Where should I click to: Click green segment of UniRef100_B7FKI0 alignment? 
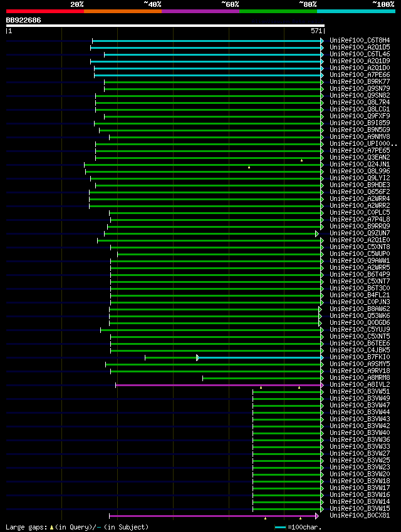171,357
